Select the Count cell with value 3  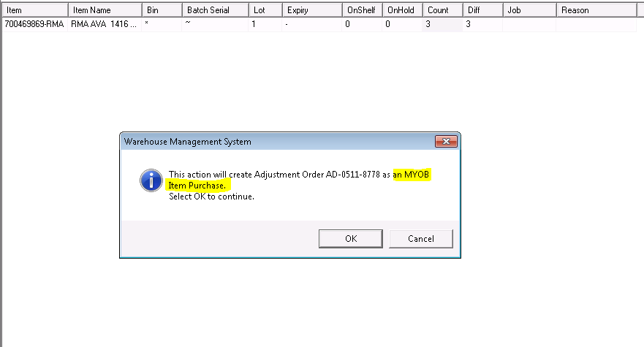click(442, 24)
